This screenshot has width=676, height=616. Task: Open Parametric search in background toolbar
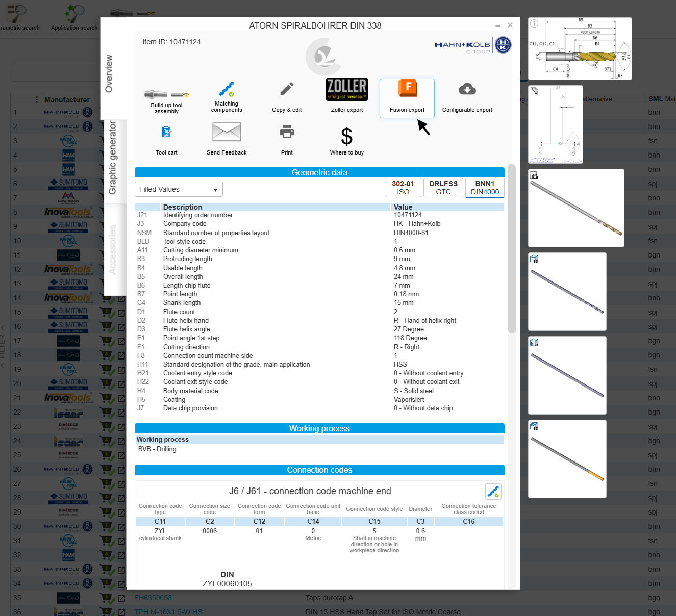(19, 17)
